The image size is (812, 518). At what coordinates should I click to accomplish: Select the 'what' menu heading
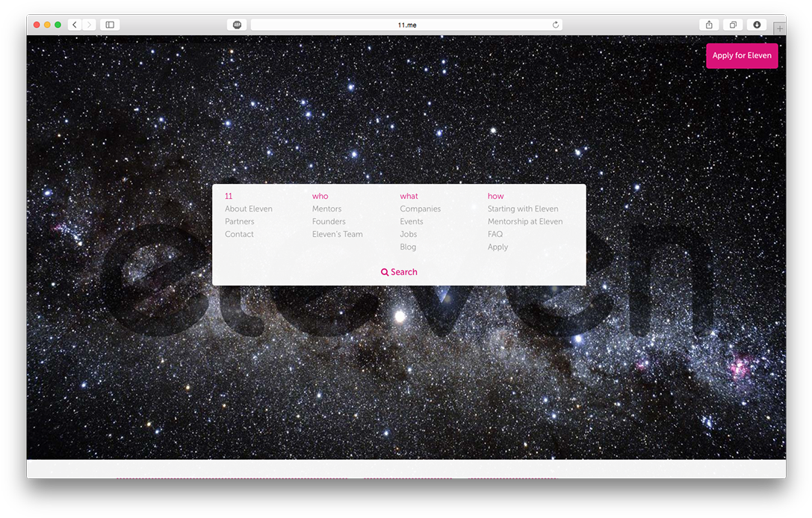click(409, 197)
